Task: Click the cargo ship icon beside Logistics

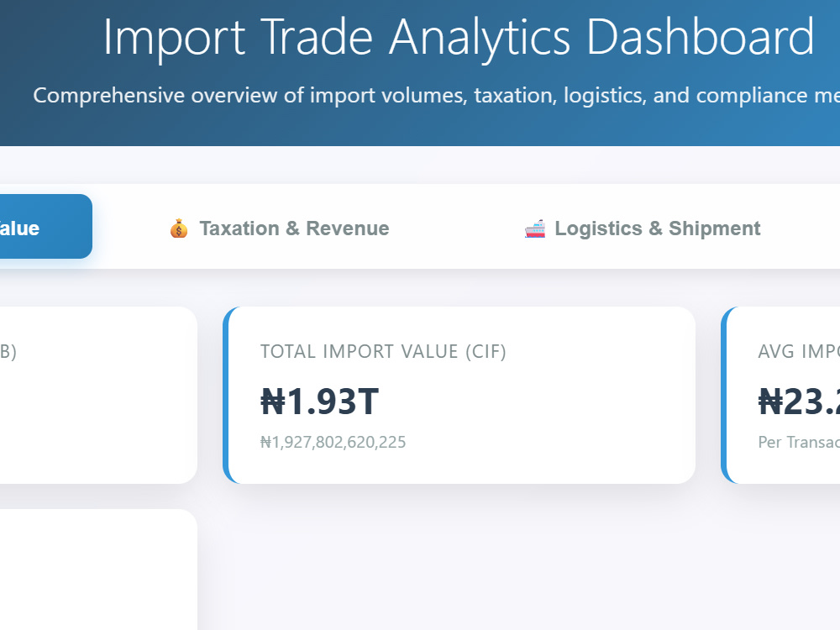Action: tap(534, 228)
